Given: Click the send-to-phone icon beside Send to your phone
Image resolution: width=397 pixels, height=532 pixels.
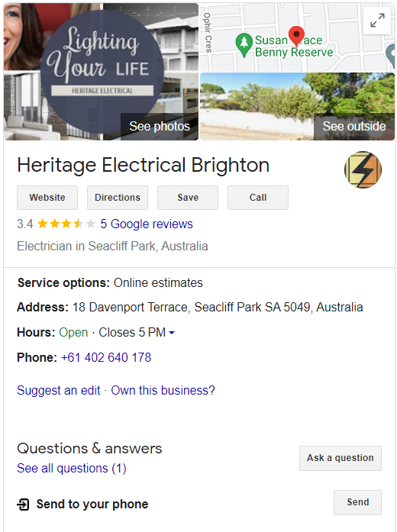Looking at the screenshot, I should pos(23,505).
